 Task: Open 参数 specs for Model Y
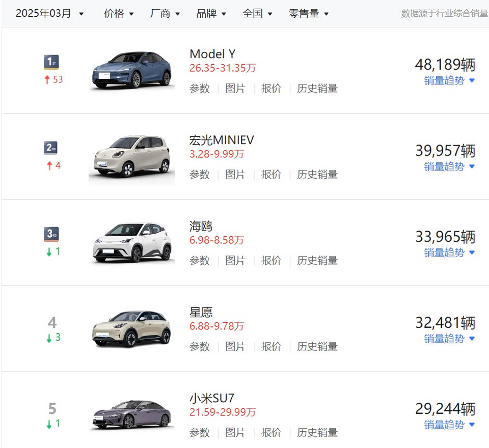point(200,89)
